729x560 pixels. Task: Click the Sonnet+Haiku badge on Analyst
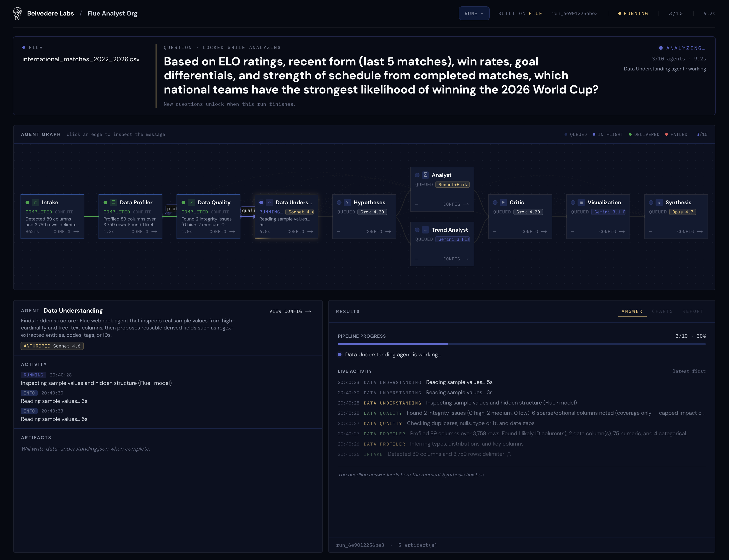tap(453, 185)
